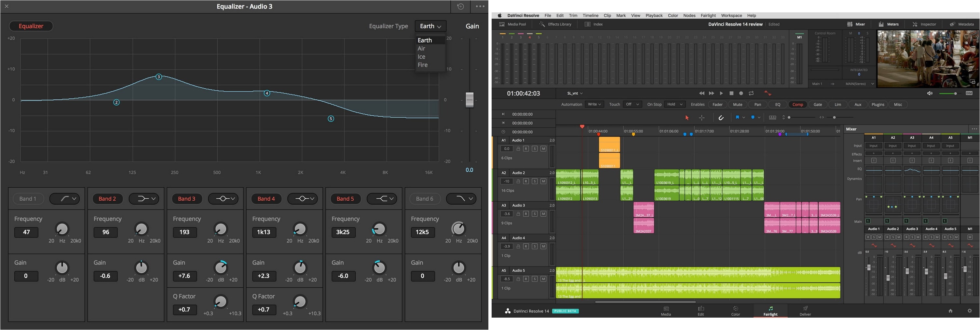Image resolution: width=980 pixels, height=330 pixels.
Task: Toggle the Equalizer enable button
Action: 31,26
